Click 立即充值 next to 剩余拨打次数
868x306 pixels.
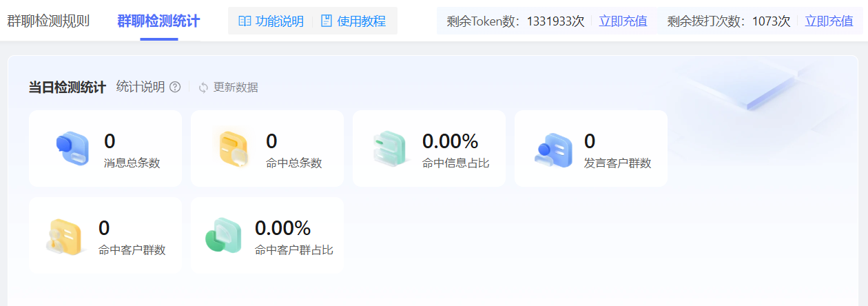point(829,21)
